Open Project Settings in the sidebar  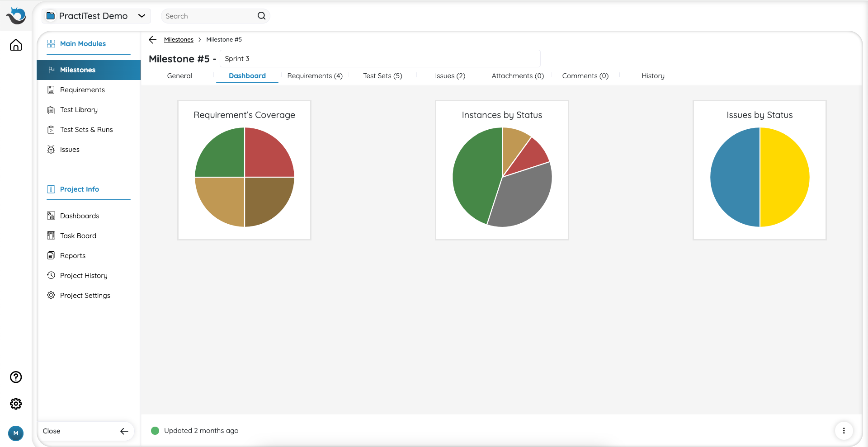click(x=85, y=296)
